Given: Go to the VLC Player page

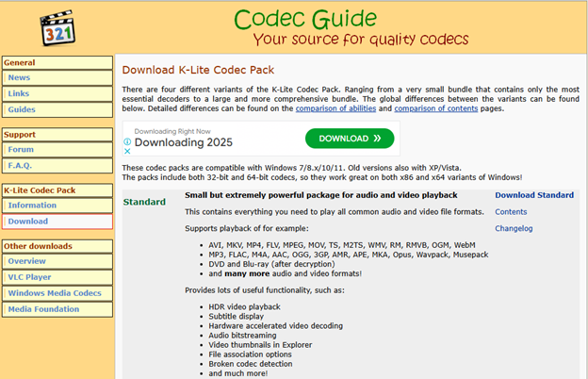Looking at the screenshot, I should pyautogui.click(x=31, y=276).
